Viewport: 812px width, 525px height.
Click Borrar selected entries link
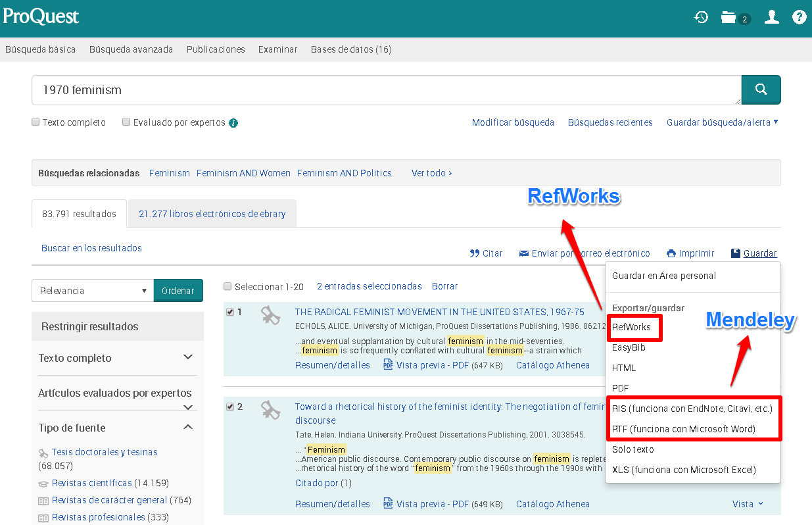point(444,286)
